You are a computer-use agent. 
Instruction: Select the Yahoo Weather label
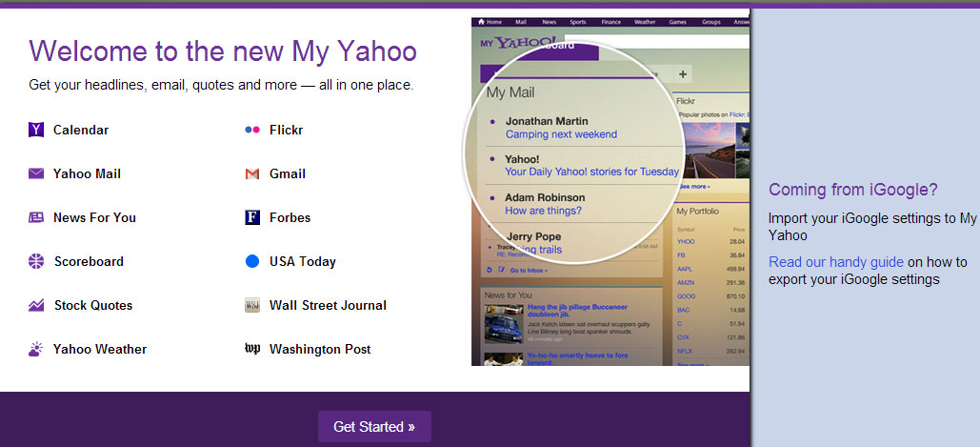click(x=100, y=349)
